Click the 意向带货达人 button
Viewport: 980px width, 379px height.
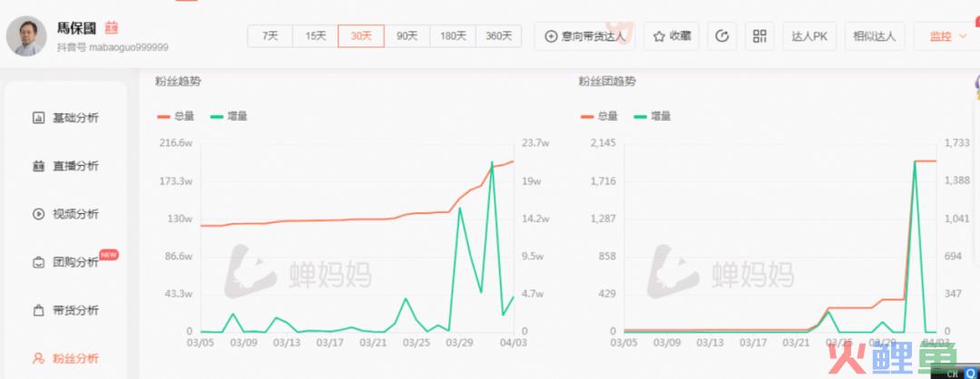click(585, 36)
